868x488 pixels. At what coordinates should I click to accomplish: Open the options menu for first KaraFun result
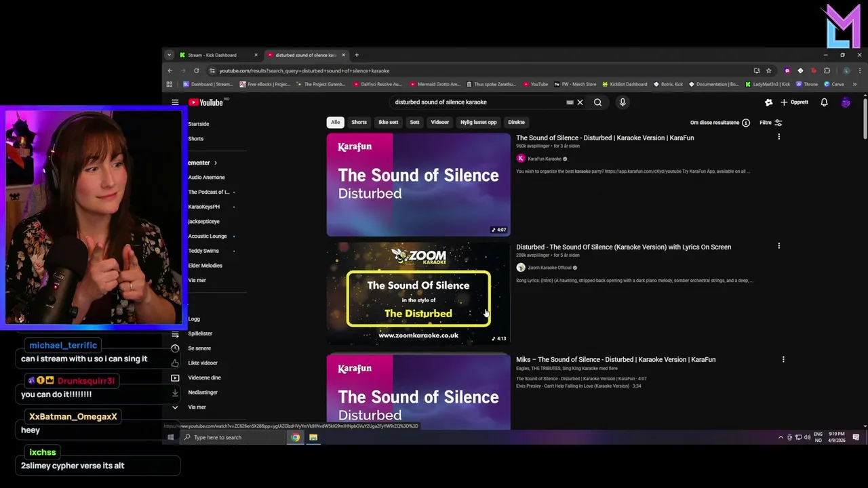coord(778,137)
